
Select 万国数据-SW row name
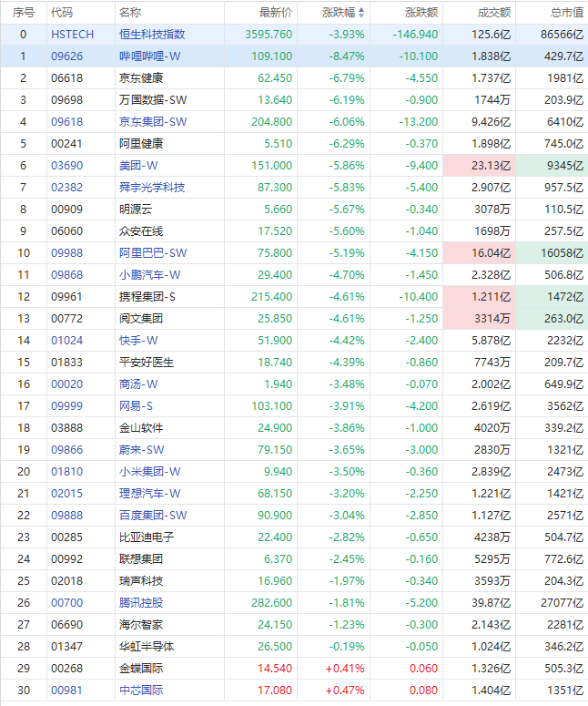[x=153, y=100]
